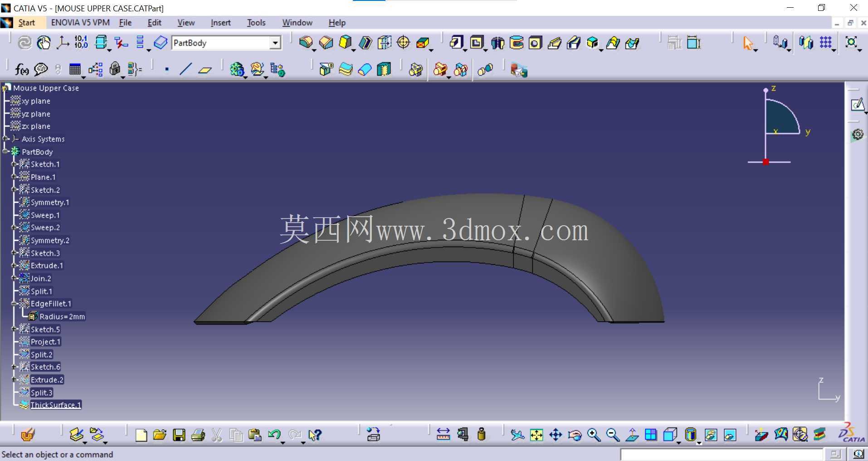Click the Close Surface tool icon

pos(365,69)
